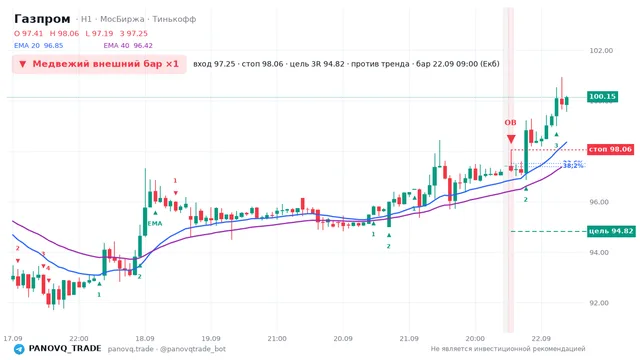Click the Тинькофф source label
The height and width of the screenshot is (360, 640).
[x=174, y=19]
